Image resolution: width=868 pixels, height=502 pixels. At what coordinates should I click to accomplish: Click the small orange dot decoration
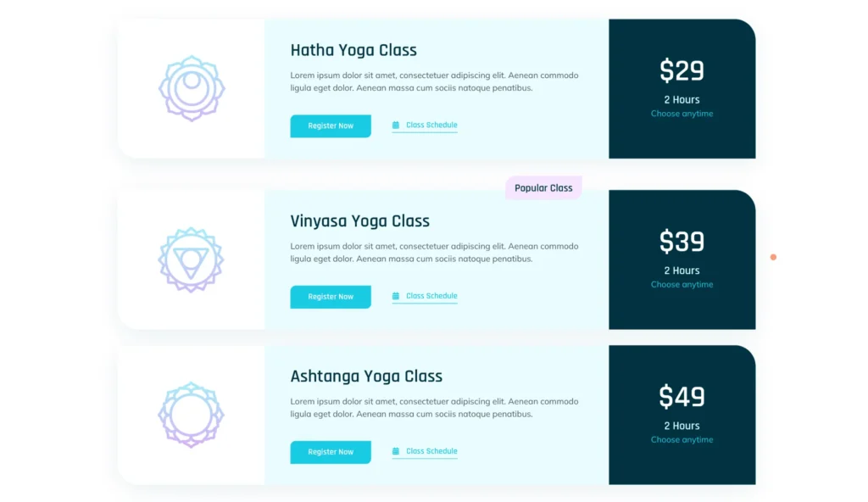pos(773,257)
